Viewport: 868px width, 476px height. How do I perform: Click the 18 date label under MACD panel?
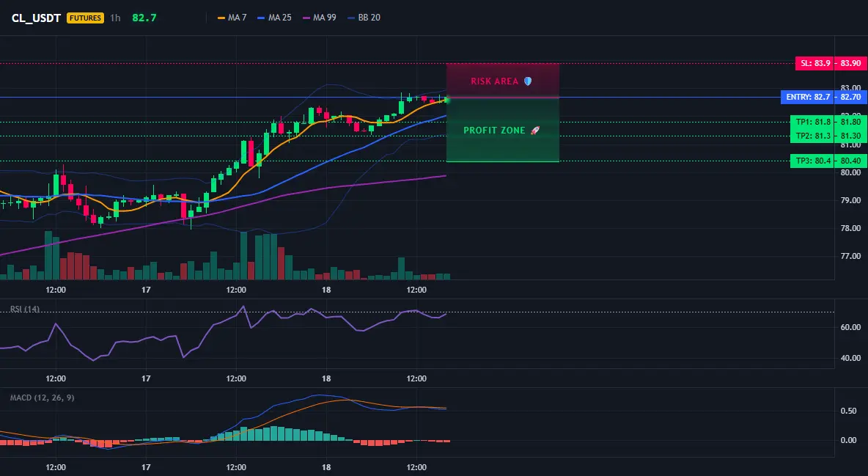326,467
